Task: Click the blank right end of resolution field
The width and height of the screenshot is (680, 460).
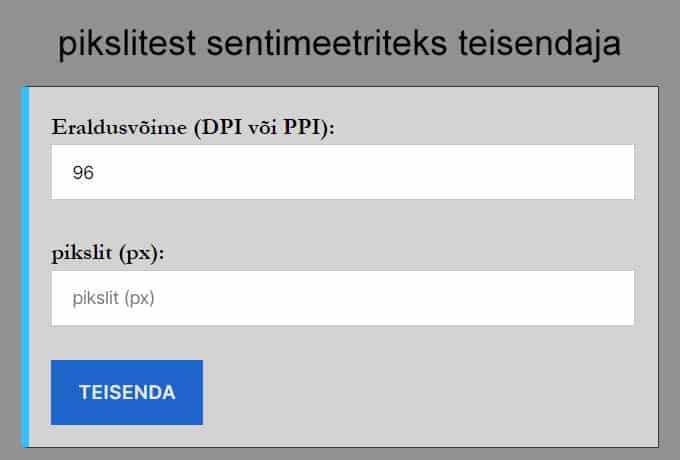Action: tap(580, 172)
